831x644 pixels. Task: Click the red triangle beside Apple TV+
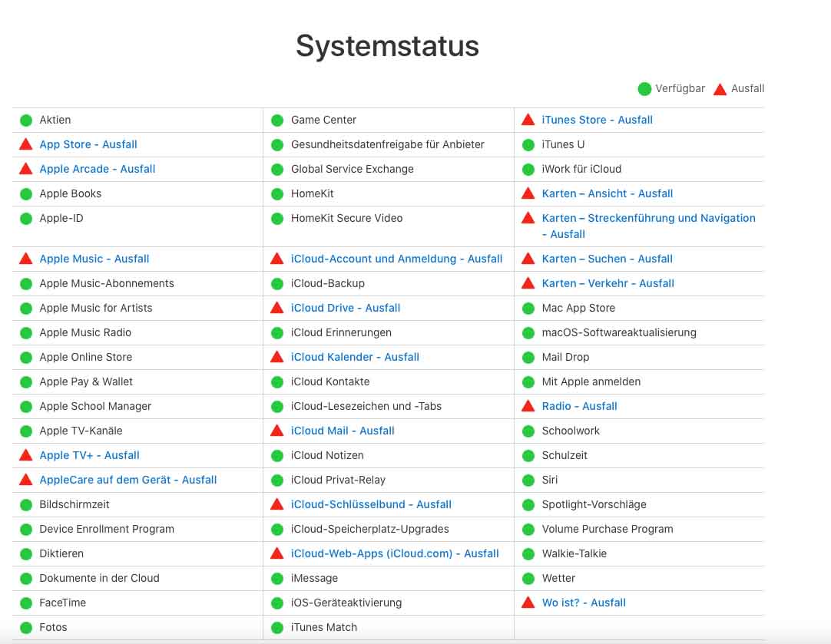pyautogui.click(x=26, y=455)
